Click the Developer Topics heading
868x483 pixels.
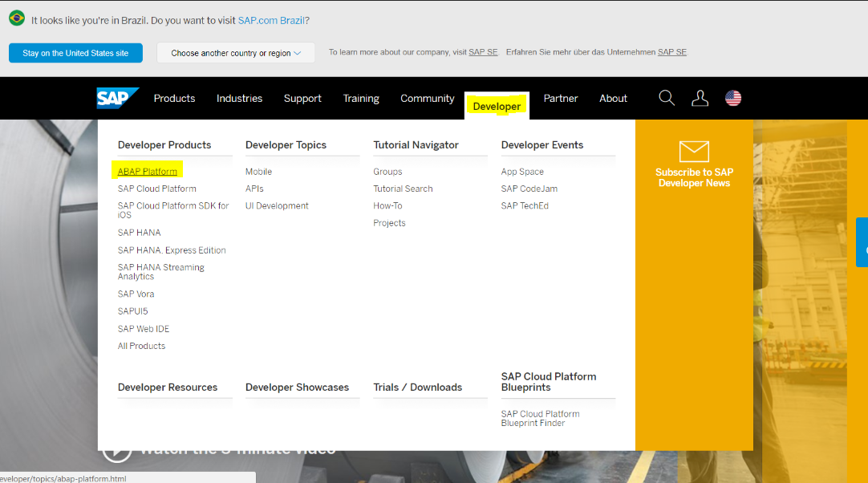click(286, 145)
